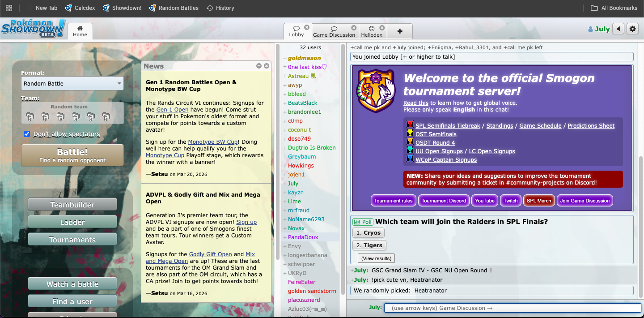
Task: Open the YouTube button
Action: 485,201
